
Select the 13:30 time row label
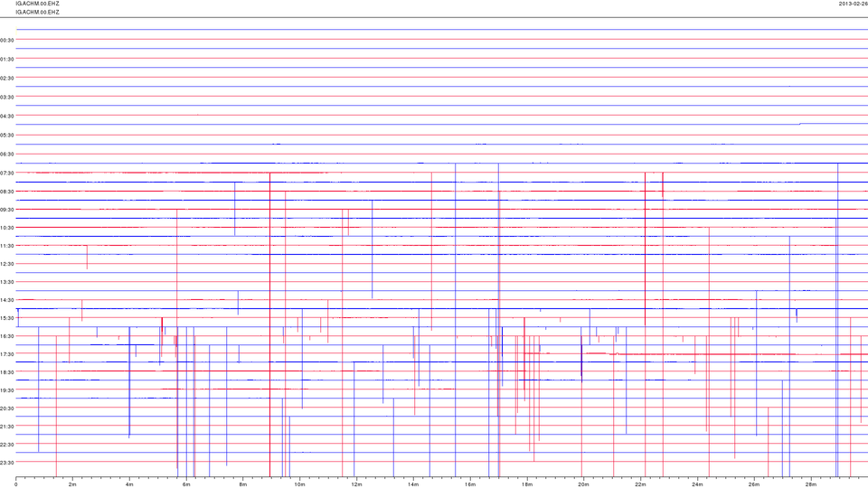[7, 282]
